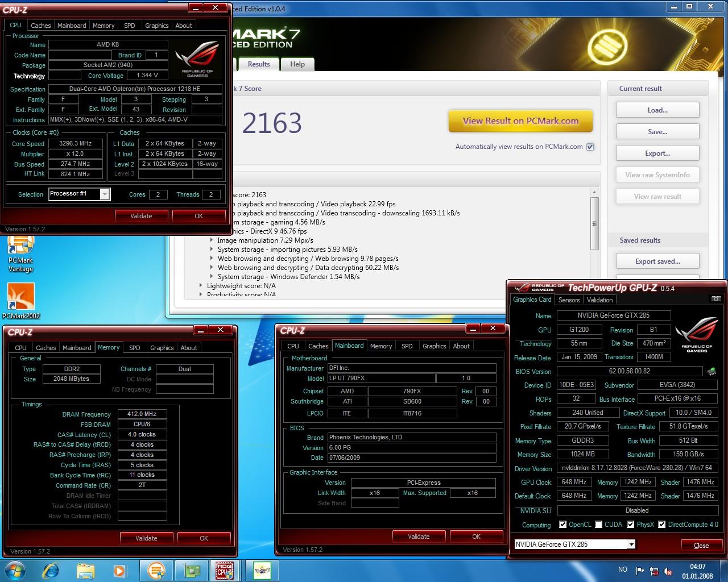Viewport: 728px width, 582px height.
Task: Click the Core Speed 3296.3 MHz value
Action: (x=76, y=144)
